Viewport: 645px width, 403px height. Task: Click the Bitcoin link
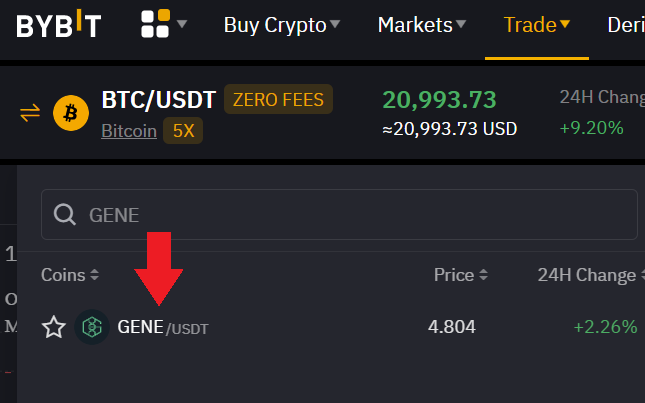(129, 131)
